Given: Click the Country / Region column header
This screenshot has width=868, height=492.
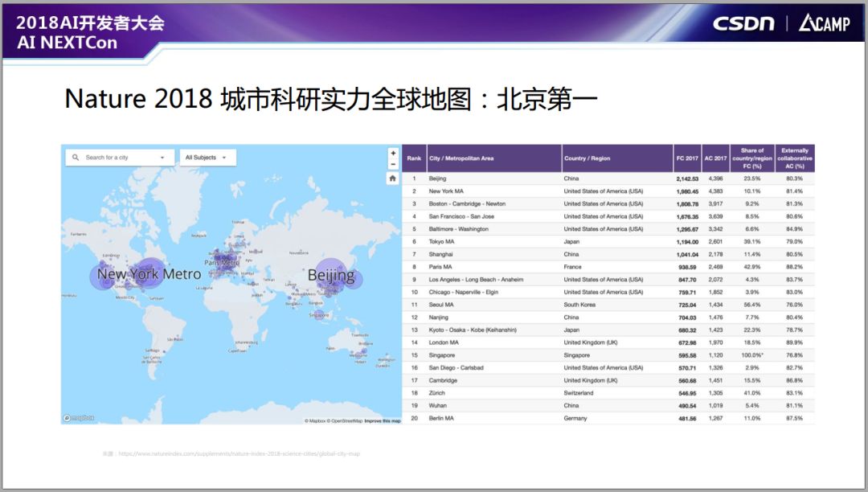Looking at the screenshot, I should (x=587, y=158).
